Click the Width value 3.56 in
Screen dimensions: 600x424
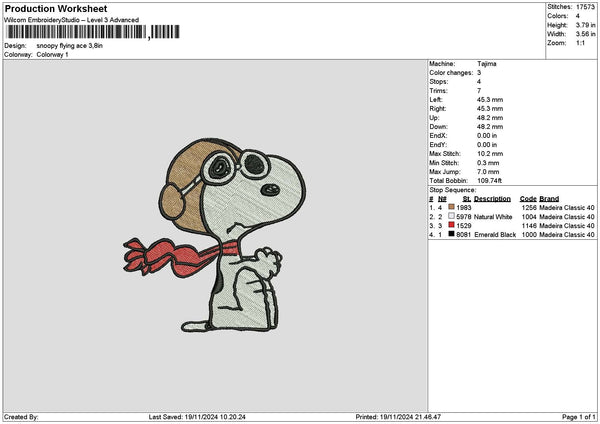pos(585,34)
